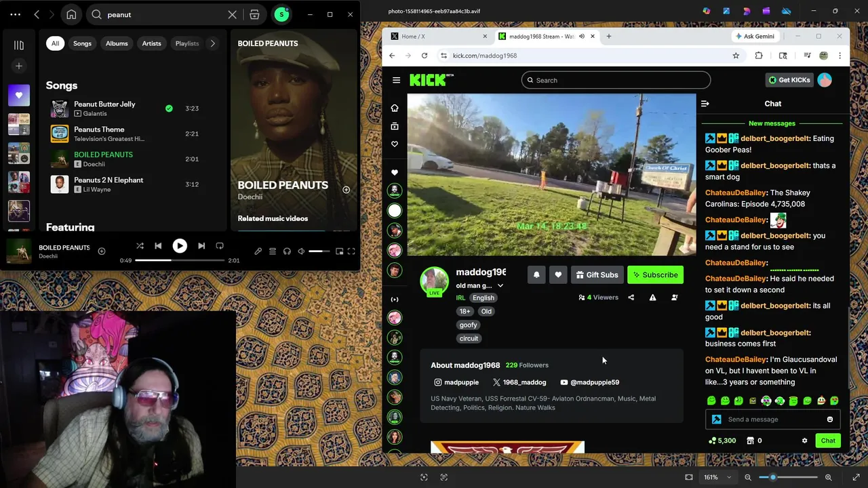
Task: Open Spotify connect-to-device headphones icon
Action: pyautogui.click(x=287, y=251)
